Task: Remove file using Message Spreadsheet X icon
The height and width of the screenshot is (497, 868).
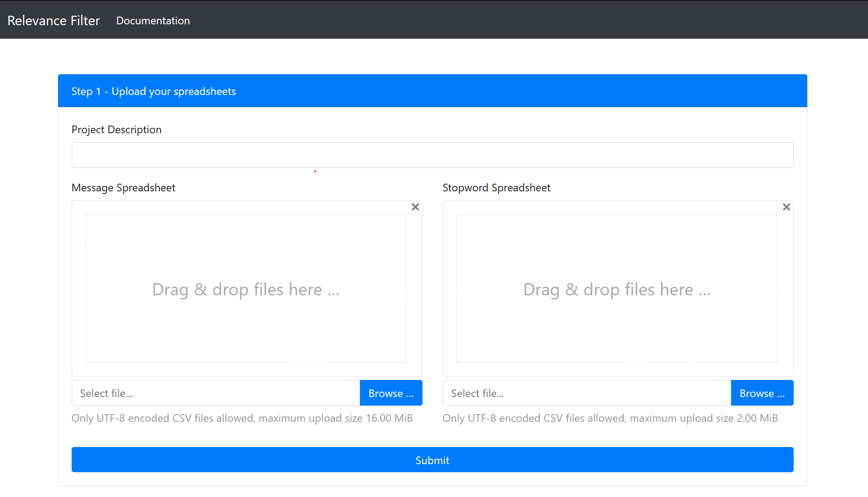Action: tap(415, 207)
